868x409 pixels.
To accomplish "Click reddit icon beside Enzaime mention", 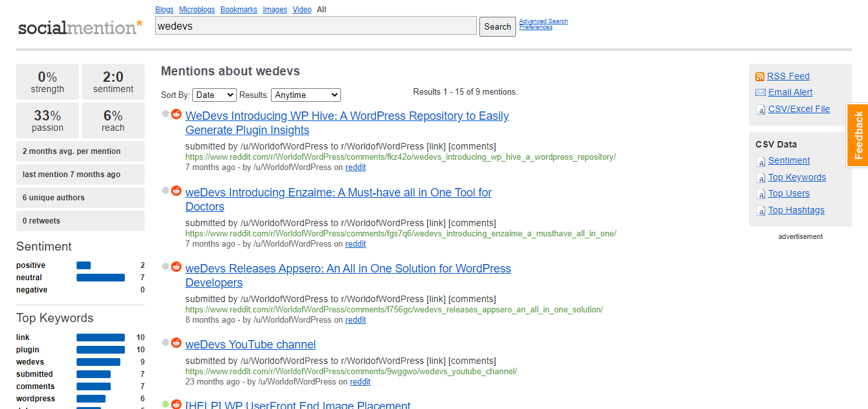I will coord(176,191).
